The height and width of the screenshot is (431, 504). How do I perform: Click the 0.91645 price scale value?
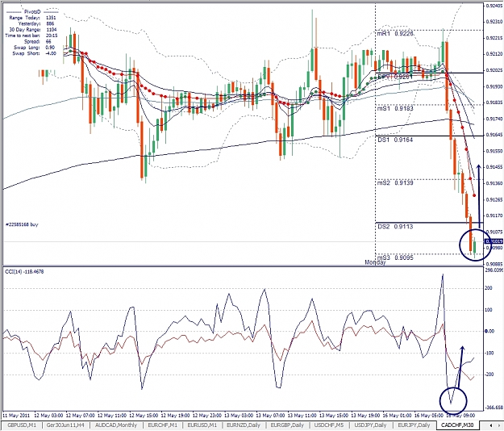tap(494, 135)
